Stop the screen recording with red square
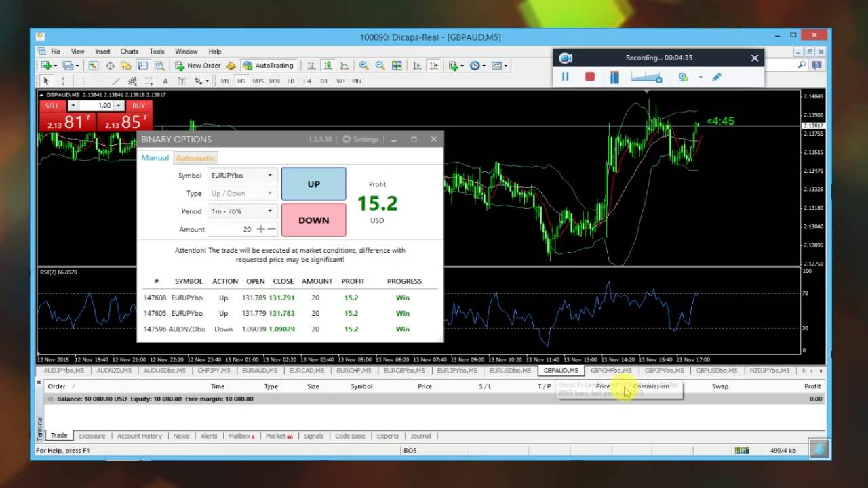Screen dimensions: 868x488 (x=590, y=77)
